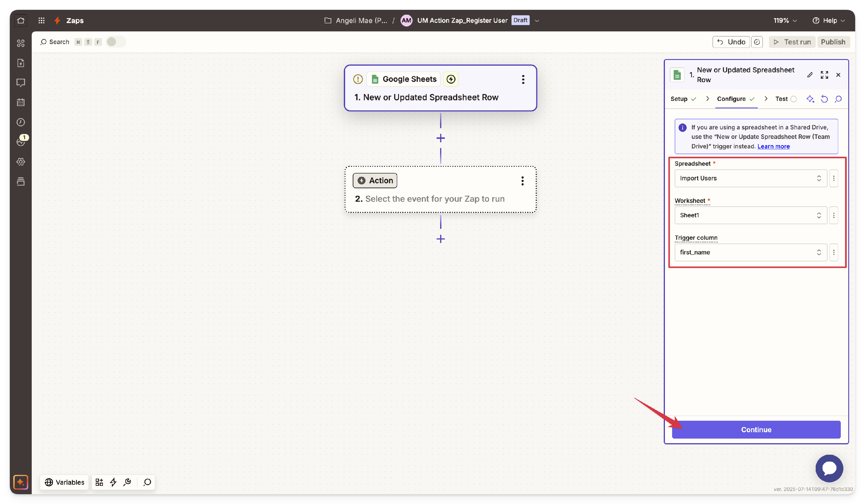
Task: Open three-dot menu on Action step
Action: tap(522, 181)
